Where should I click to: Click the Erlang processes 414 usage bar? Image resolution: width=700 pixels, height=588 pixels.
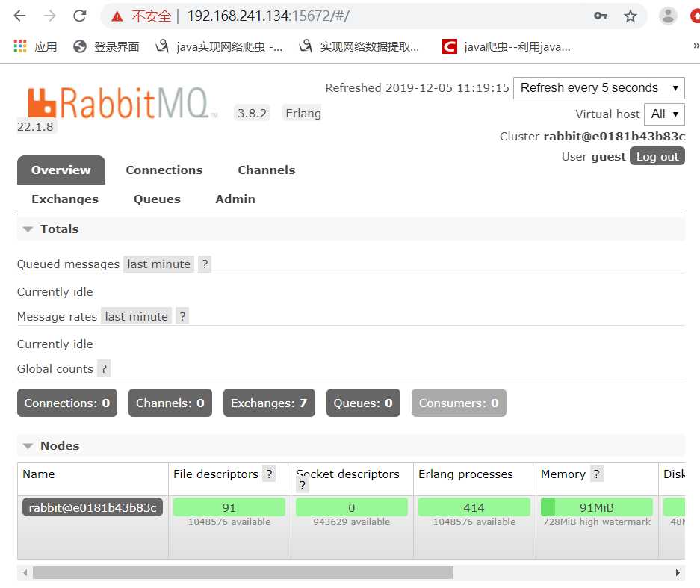(x=474, y=507)
